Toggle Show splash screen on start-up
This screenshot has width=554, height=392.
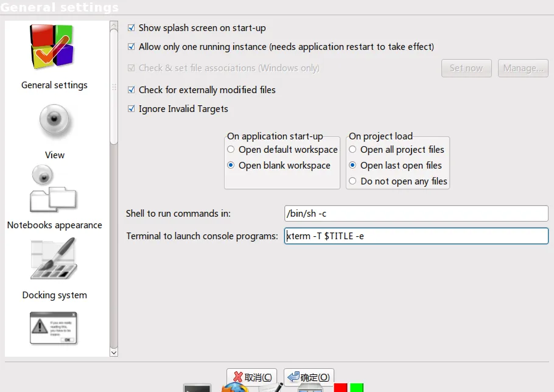click(x=131, y=27)
